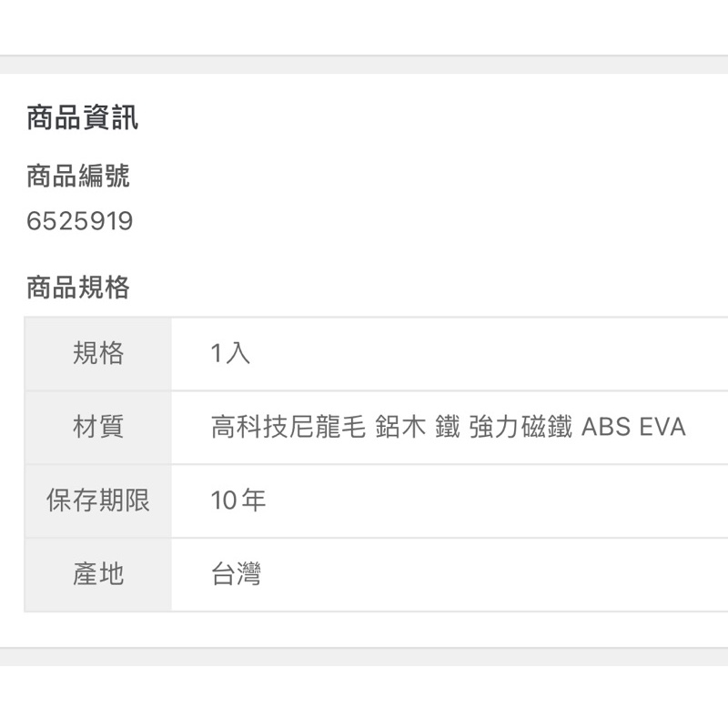Select the 商品編號 label

pyautogui.click(x=78, y=176)
